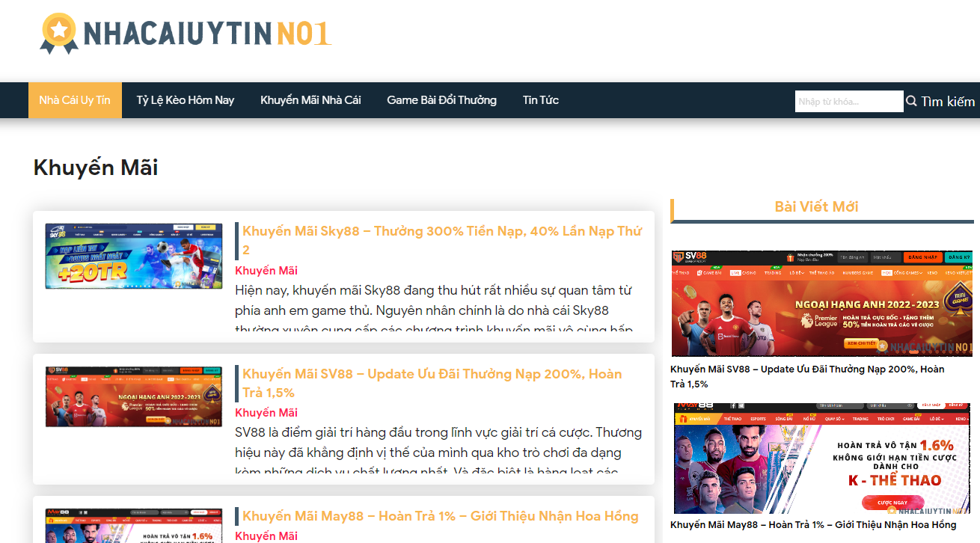This screenshot has height=543, width=980.
Task: Open the Nhà Cái Uy Tín tab
Action: 75,100
